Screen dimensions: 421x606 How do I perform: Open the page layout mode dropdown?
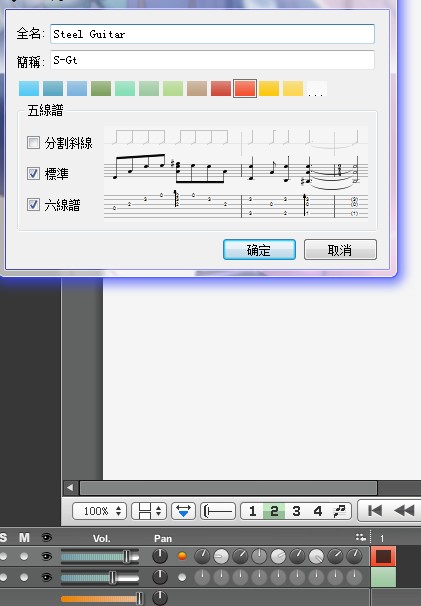click(149, 511)
